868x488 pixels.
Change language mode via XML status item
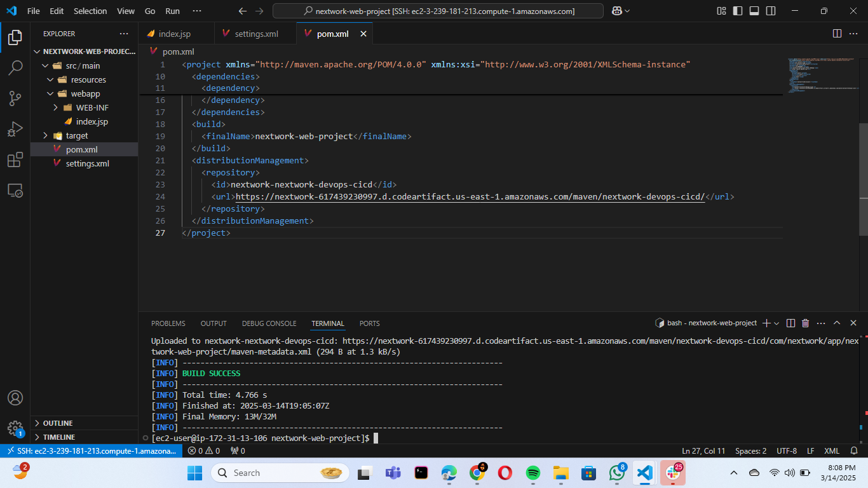(x=832, y=451)
